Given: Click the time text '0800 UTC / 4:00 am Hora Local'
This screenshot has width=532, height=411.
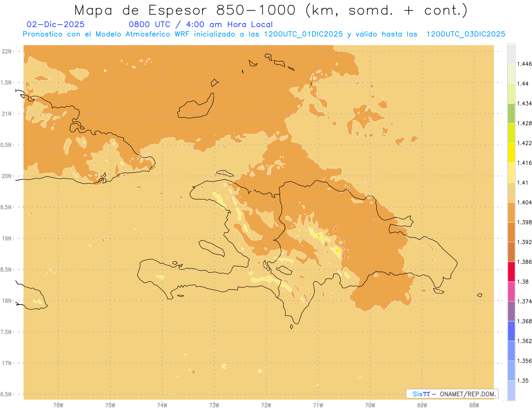Looking at the screenshot, I should click(201, 25).
